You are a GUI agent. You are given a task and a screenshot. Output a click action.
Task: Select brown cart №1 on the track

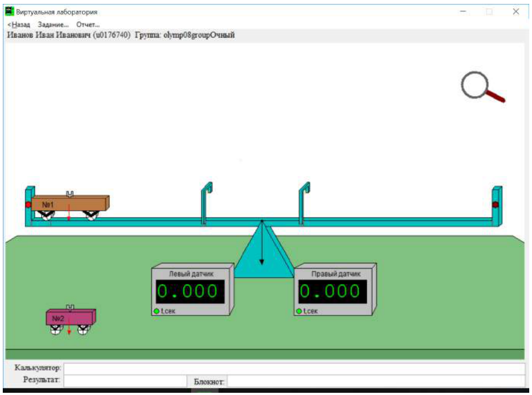71,205
